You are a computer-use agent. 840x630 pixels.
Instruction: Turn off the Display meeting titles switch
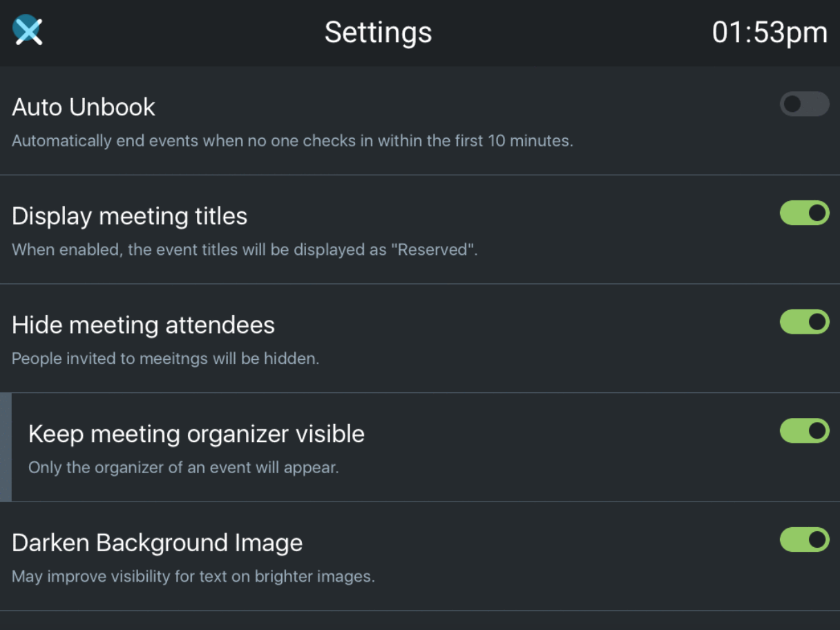click(x=804, y=213)
